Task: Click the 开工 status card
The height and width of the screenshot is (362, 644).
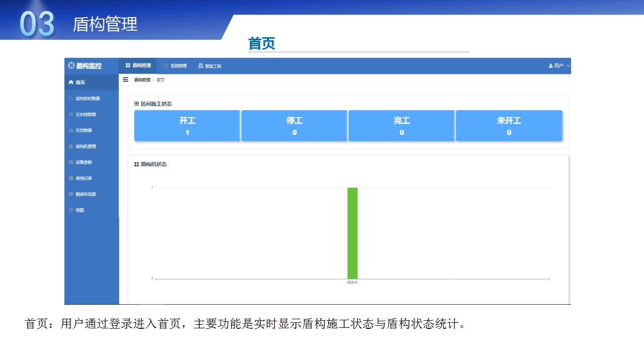Action: (x=187, y=126)
